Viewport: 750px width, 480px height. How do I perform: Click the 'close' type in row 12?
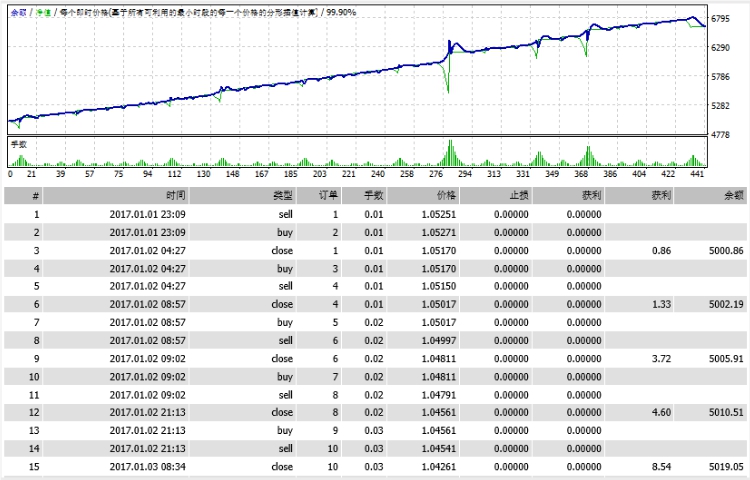[282, 412]
